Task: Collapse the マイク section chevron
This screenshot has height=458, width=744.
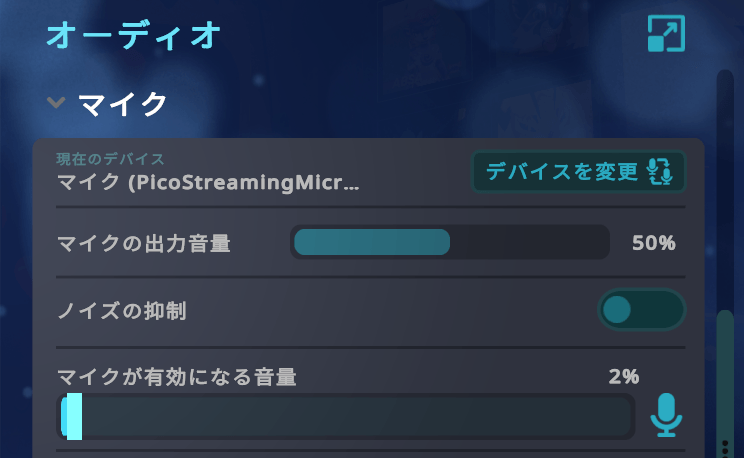Action: 56,102
